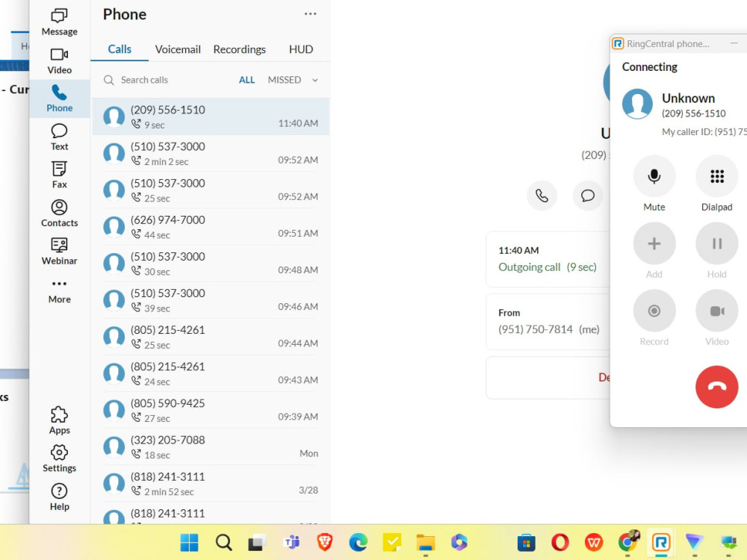
Task: Open Windows Start menu
Action: pyautogui.click(x=189, y=542)
